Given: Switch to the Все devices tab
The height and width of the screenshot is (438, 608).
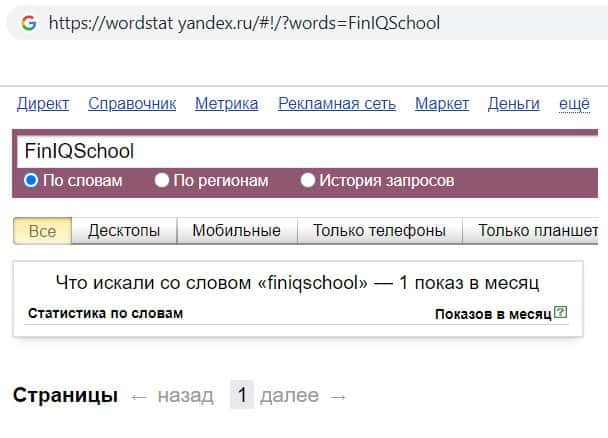Looking at the screenshot, I should (x=43, y=231).
